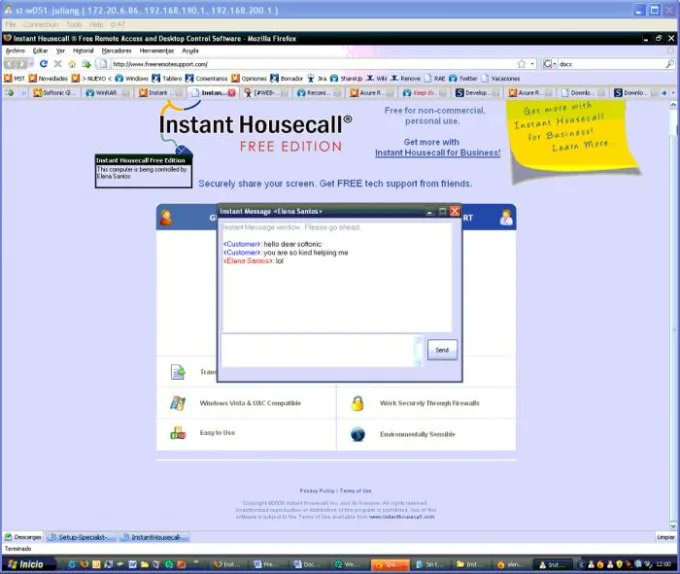Click Work Securely Through Firewalls text
The height and width of the screenshot is (574, 680).
click(430, 403)
